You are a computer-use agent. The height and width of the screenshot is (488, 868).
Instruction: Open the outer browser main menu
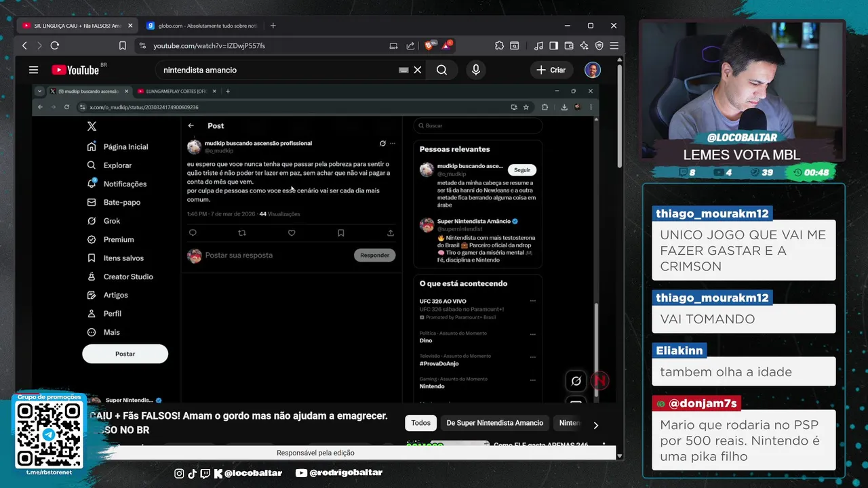[x=614, y=45]
